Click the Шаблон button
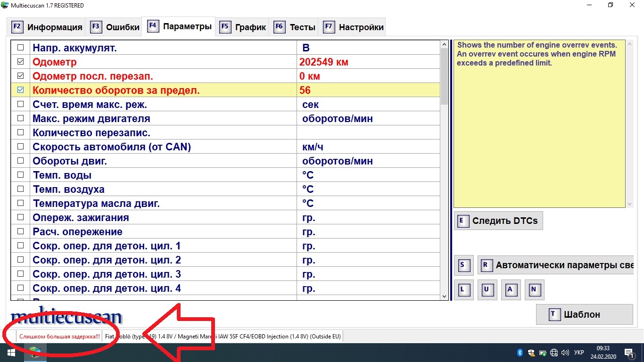Viewport: 644px width, 362px height. click(584, 314)
